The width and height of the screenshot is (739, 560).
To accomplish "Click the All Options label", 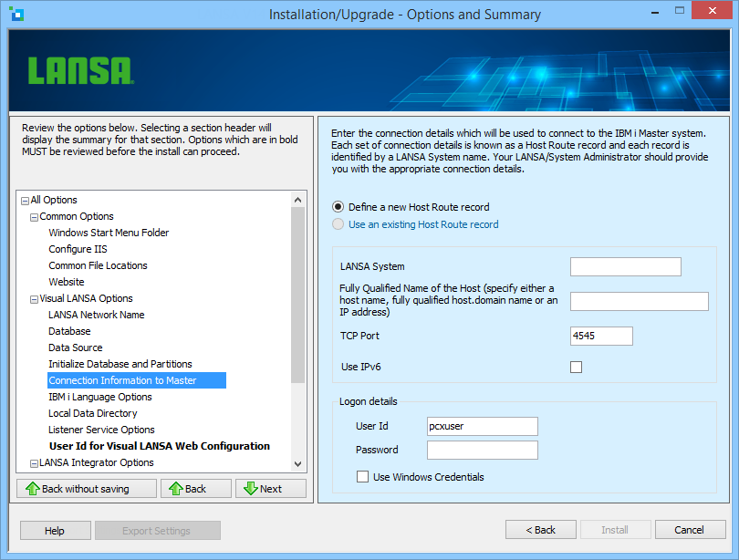I will [x=54, y=200].
